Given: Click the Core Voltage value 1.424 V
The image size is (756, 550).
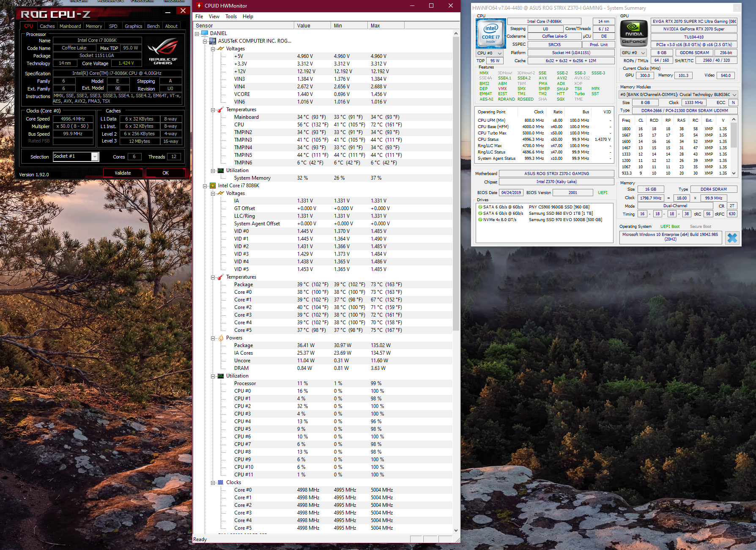Looking at the screenshot, I should [126, 63].
